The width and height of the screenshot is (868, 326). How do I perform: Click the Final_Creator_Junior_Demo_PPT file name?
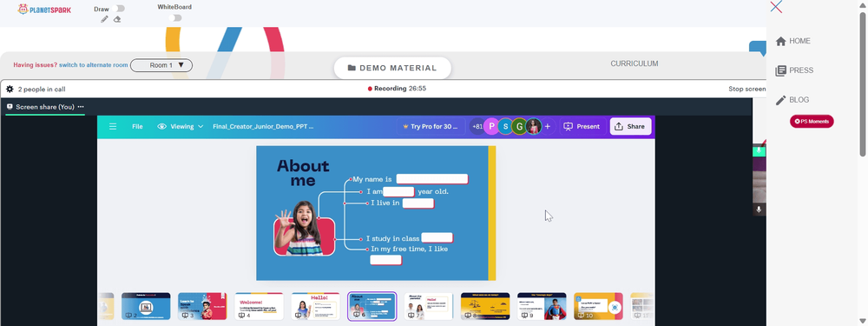click(264, 126)
